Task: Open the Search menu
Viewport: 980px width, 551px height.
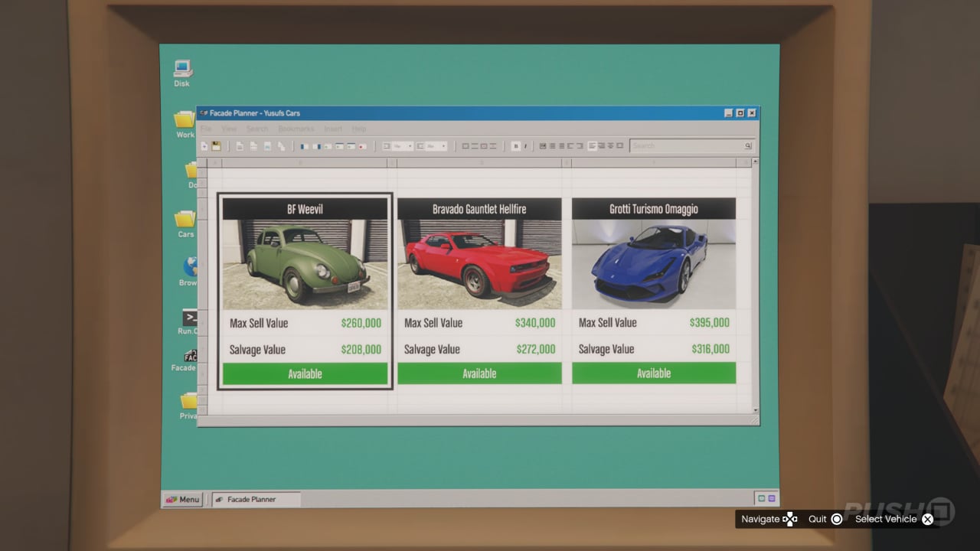Action: [257, 129]
